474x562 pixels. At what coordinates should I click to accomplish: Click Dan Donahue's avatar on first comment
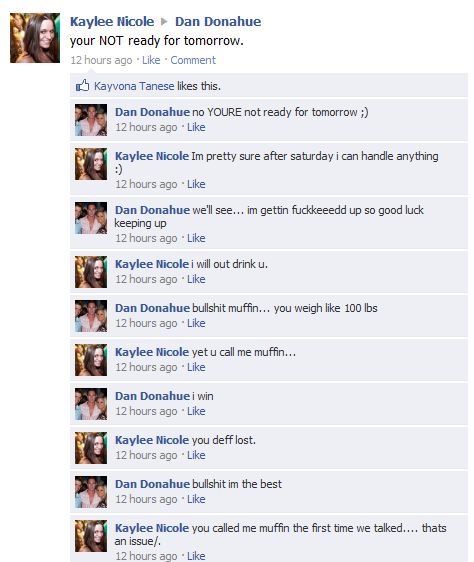point(91,120)
